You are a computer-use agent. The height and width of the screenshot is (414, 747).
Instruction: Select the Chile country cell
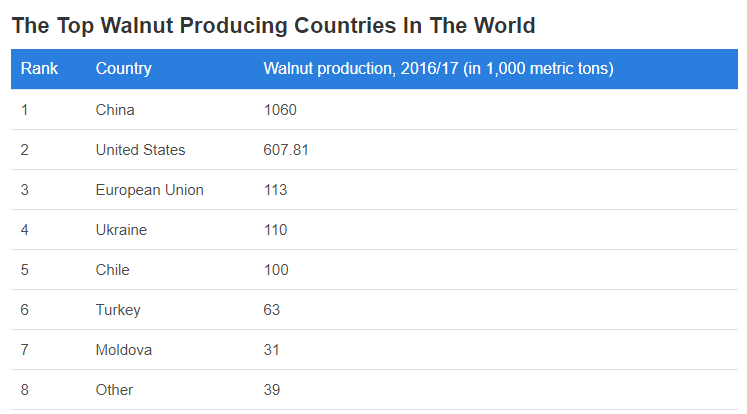(112, 270)
